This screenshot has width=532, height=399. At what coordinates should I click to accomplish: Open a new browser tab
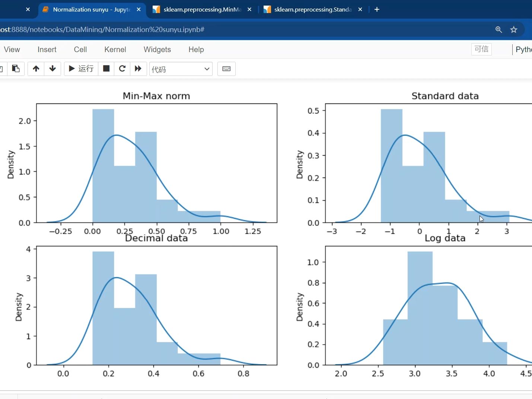[x=377, y=9]
